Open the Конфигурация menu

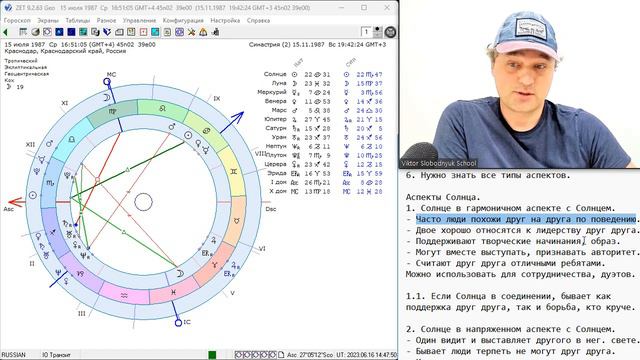[x=183, y=20]
